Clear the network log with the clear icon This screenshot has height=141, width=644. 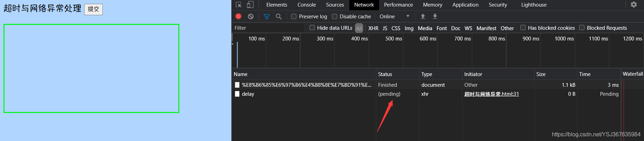pyautogui.click(x=251, y=16)
